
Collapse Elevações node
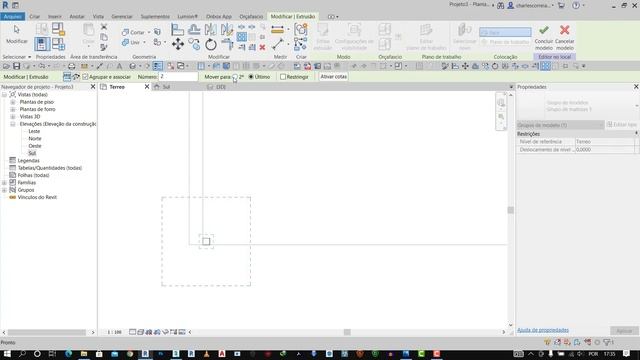tap(13, 124)
